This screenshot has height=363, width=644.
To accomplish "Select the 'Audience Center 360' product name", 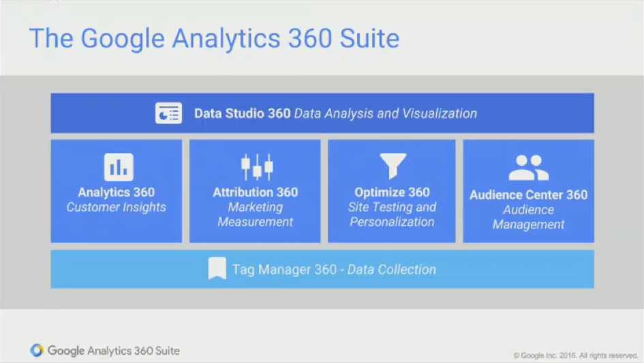I will pyautogui.click(x=529, y=194).
